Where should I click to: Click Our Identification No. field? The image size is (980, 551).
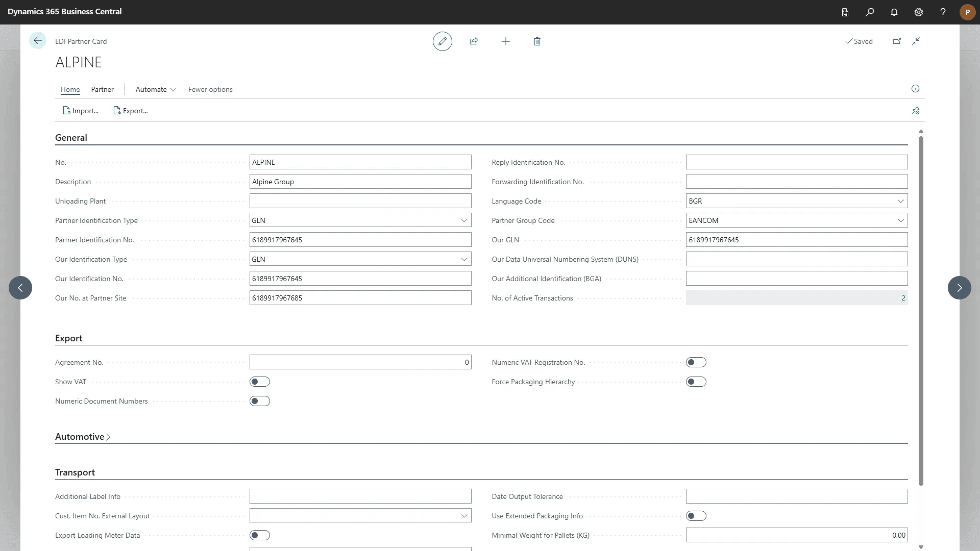coord(360,279)
